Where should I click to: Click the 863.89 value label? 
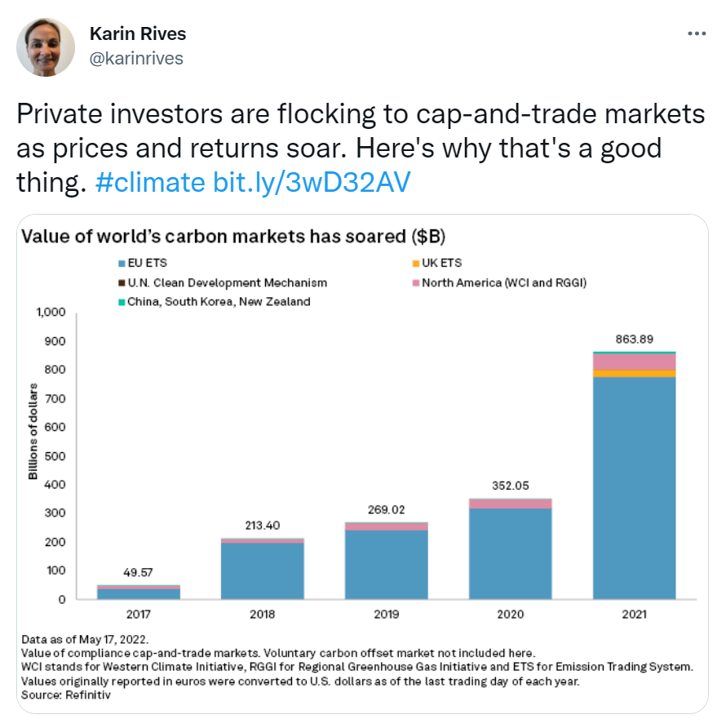pyautogui.click(x=635, y=338)
